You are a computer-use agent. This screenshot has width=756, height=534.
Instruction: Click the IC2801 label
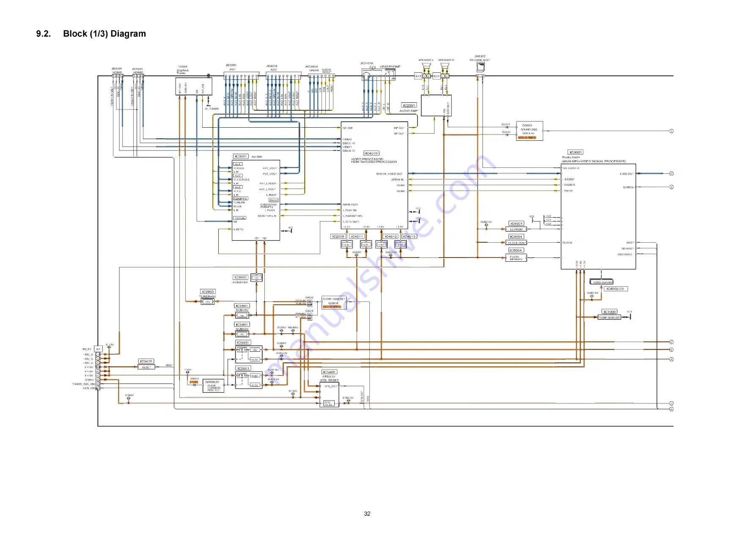[242, 306]
